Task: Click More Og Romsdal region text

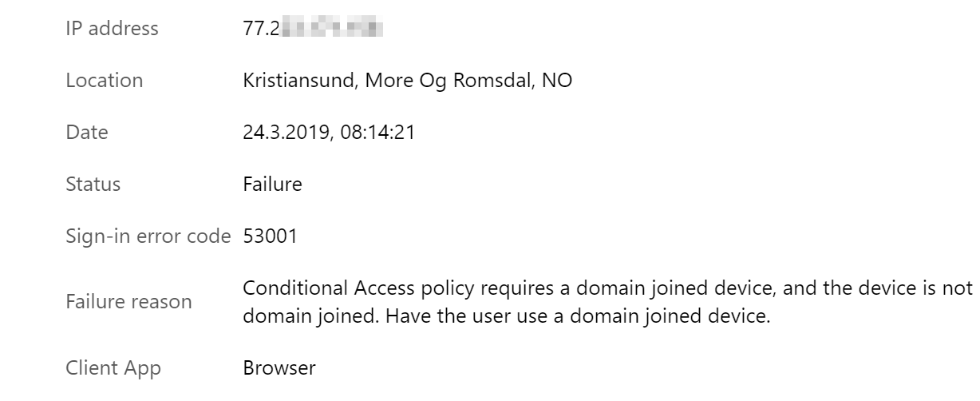Action: click(448, 81)
